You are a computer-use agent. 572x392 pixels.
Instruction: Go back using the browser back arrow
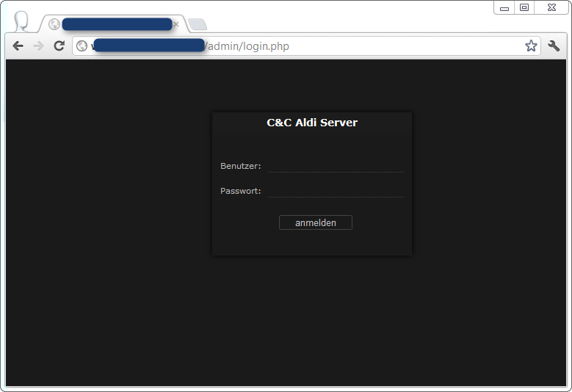(18, 46)
